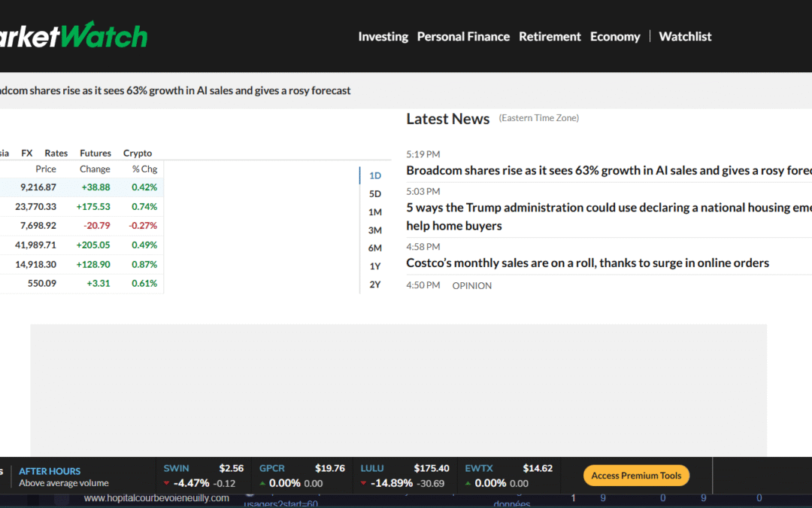
Task: Open the Investing menu
Action: click(383, 36)
